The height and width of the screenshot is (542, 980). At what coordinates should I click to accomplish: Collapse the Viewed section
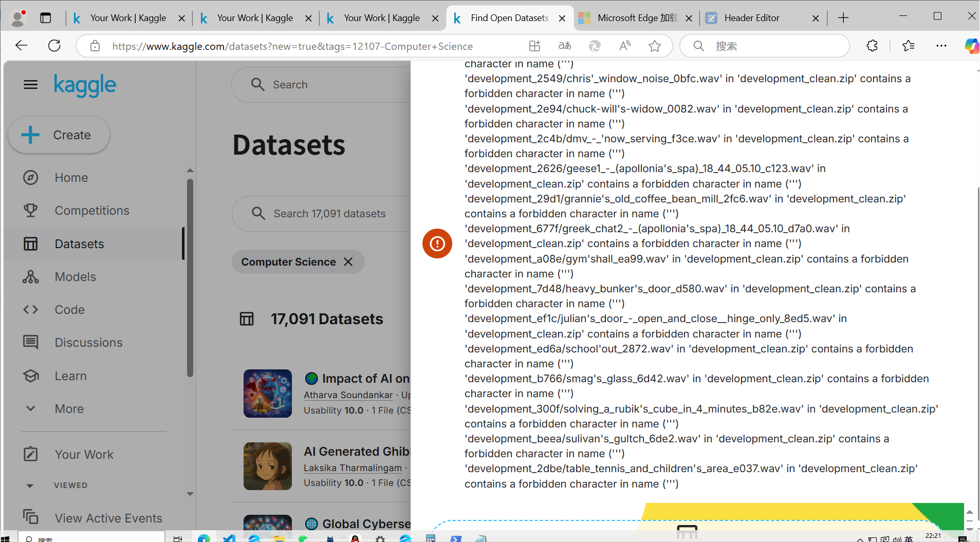tap(29, 485)
